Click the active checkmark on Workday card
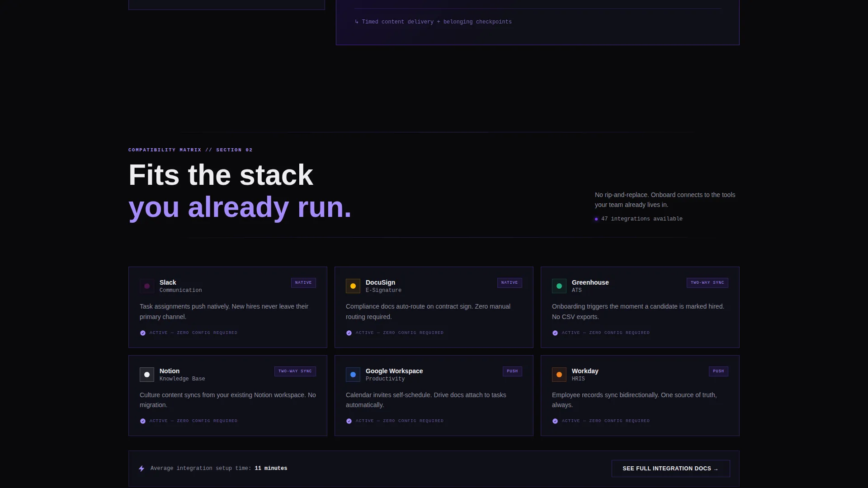Viewport: 868px width, 488px height. coord(555,421)
